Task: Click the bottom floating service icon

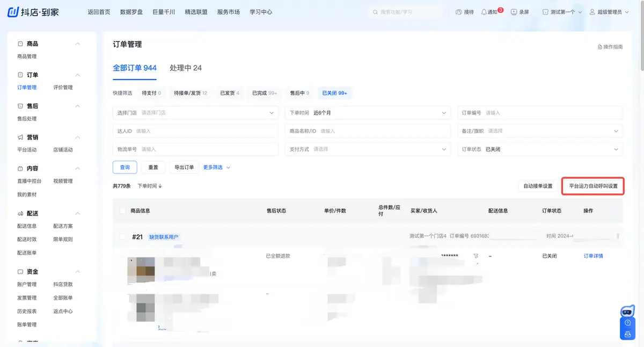Action: click(627, 334)
